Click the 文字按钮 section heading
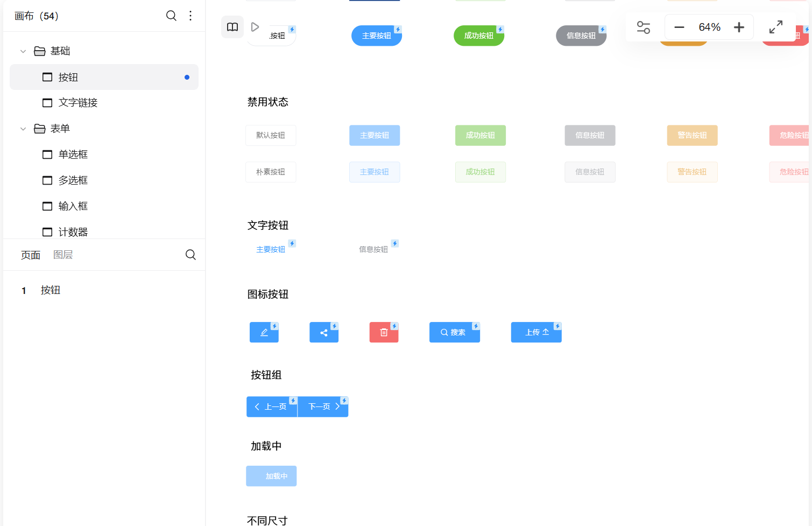Viewport: 812px width, 526px height. 268,226
